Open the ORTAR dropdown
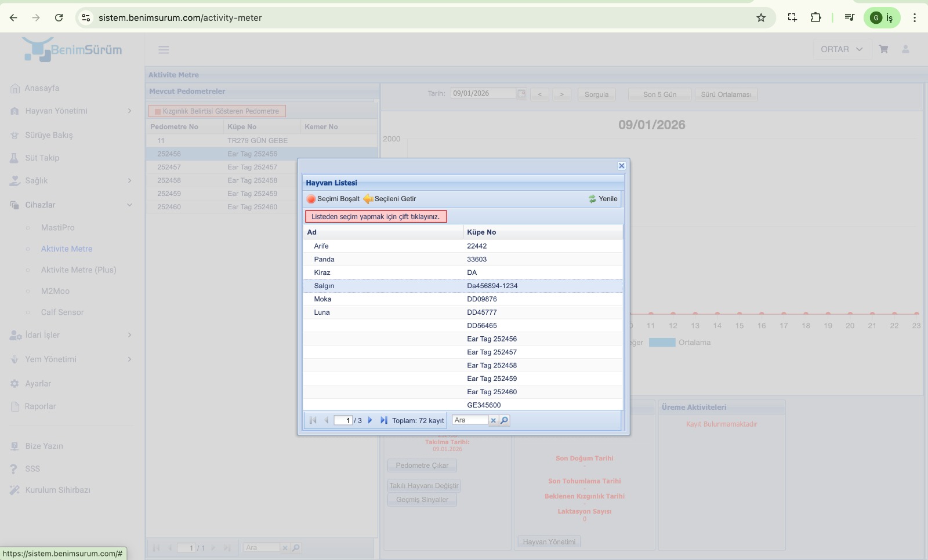The height and width of the screenshot is (560, 928). 841,49
